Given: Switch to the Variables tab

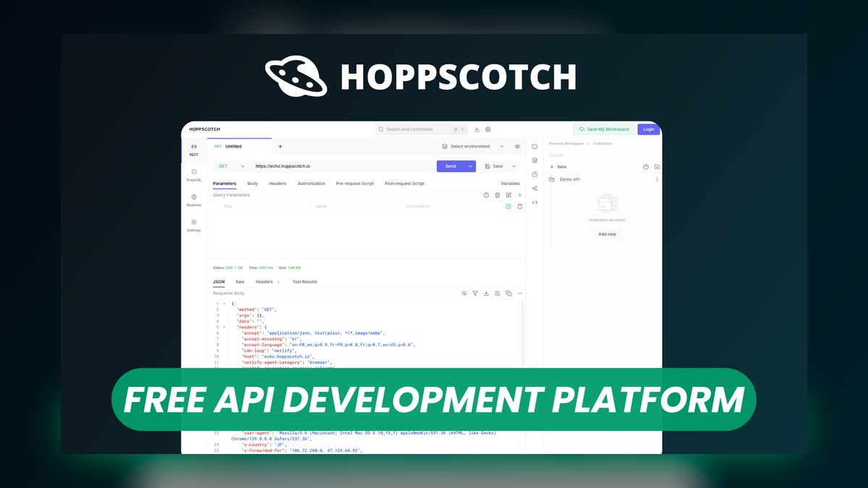Looking at the screenshot, I should click(x=511, y=184).
